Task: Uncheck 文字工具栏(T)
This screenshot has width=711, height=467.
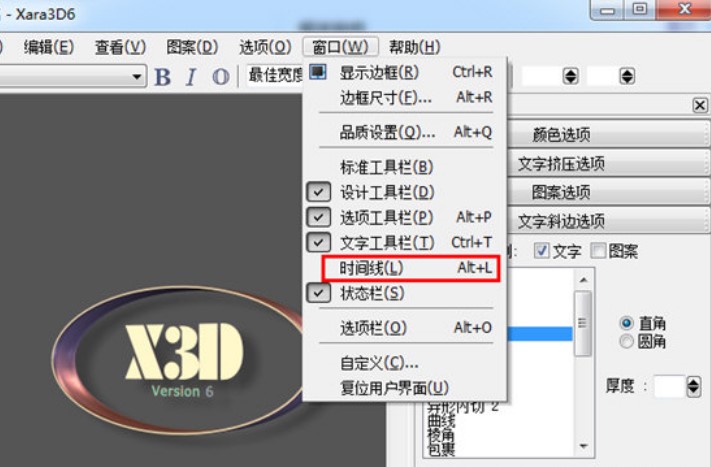Action: pos(404,243)
